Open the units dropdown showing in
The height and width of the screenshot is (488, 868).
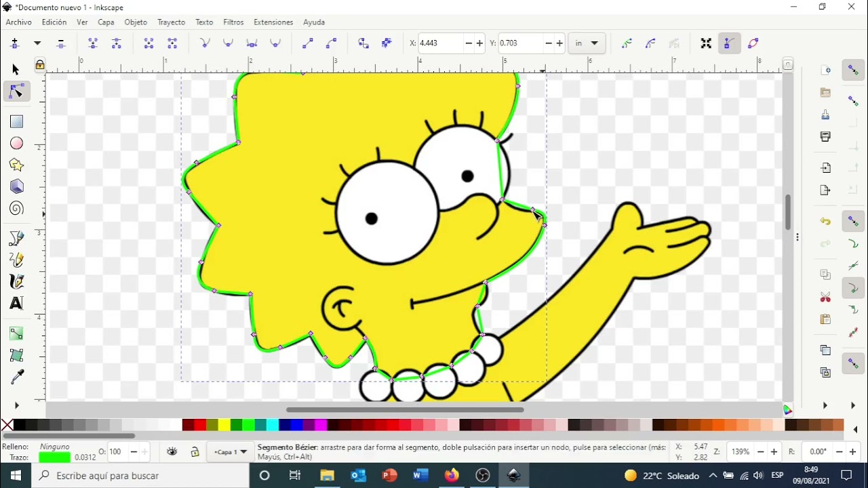coord(587,43)
